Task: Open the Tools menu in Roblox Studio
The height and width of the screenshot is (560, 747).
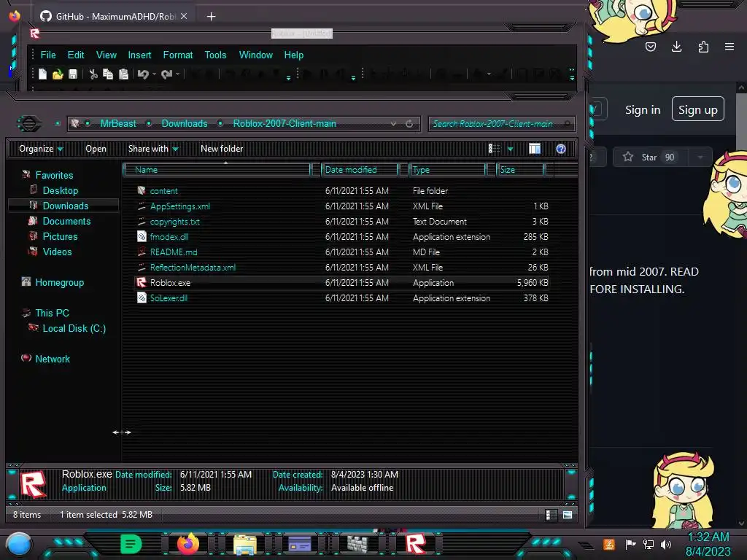Action: pos(215,55)
